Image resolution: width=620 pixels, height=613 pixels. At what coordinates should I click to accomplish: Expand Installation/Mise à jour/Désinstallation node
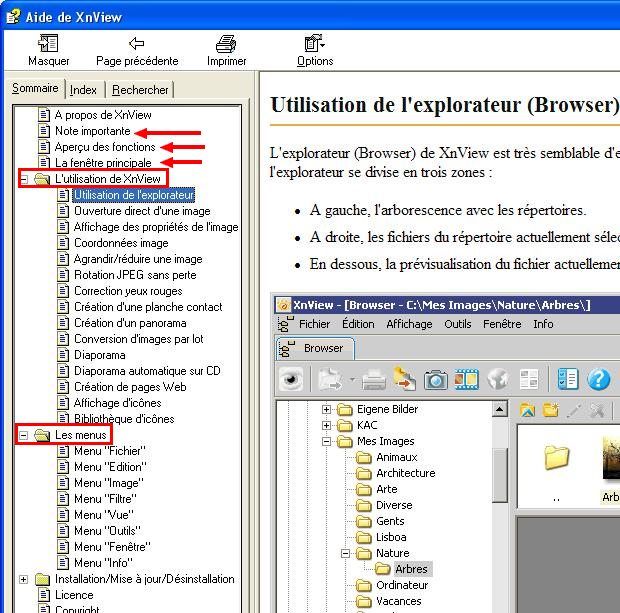[24, 579]
